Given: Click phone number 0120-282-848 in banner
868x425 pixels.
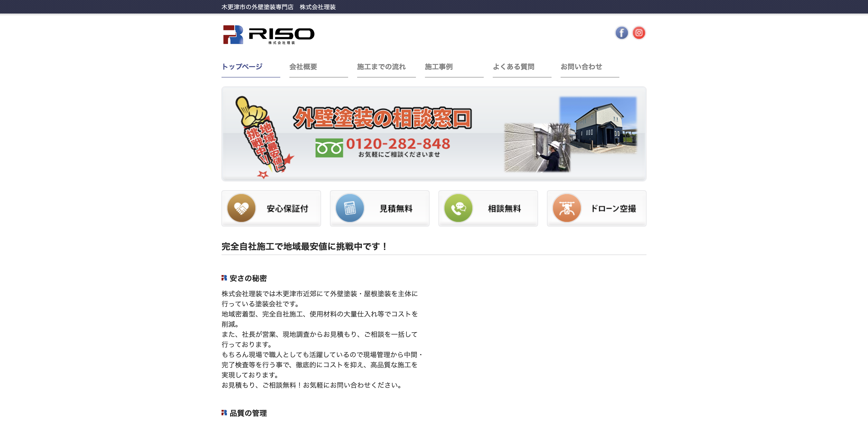Looking at the screenshot, I should [x=398, y=144].
